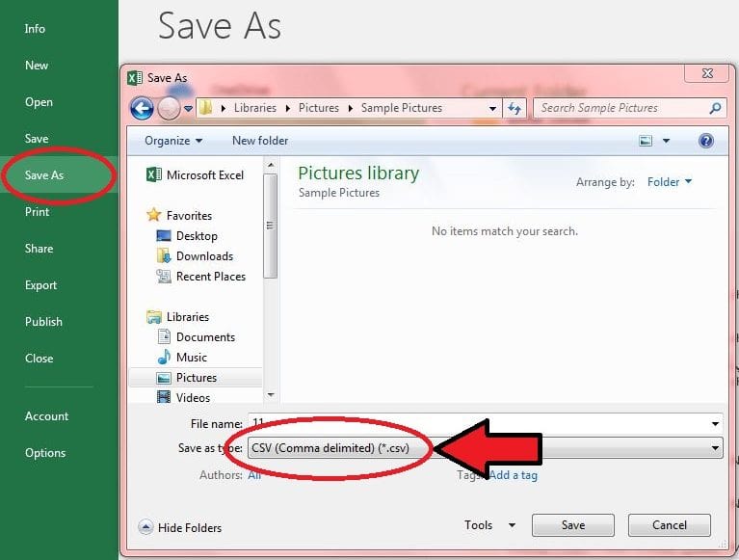
Task: Click the search magnifier icon
Action: [715, 109]
